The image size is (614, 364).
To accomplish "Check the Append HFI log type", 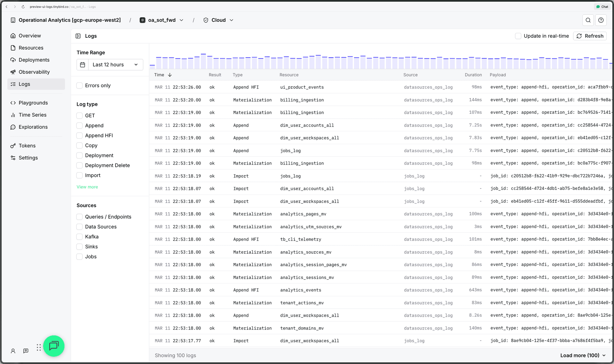I will 79,136.
